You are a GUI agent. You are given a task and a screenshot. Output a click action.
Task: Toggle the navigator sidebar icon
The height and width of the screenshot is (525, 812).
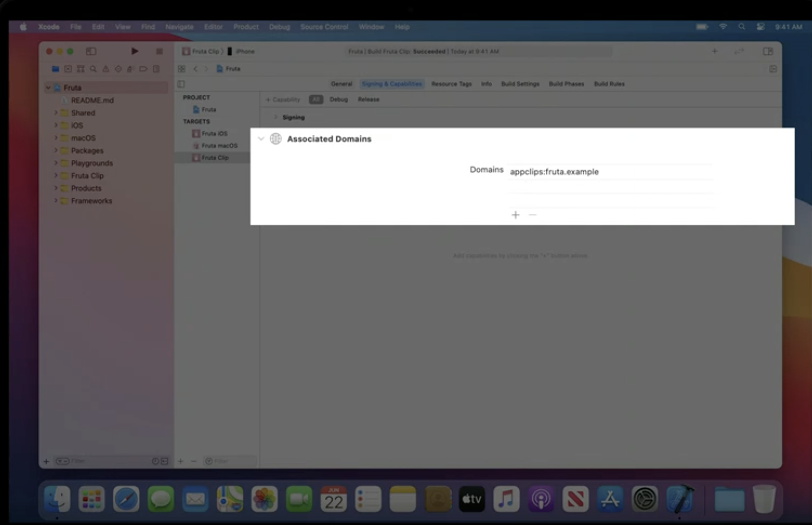point(91,51)
